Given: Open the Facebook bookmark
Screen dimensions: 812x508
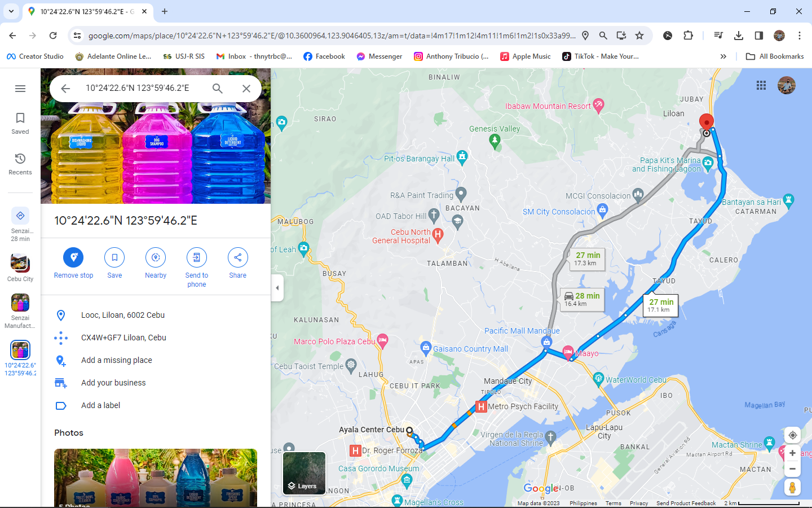Looking at the screenshot, I should [324, 56].
